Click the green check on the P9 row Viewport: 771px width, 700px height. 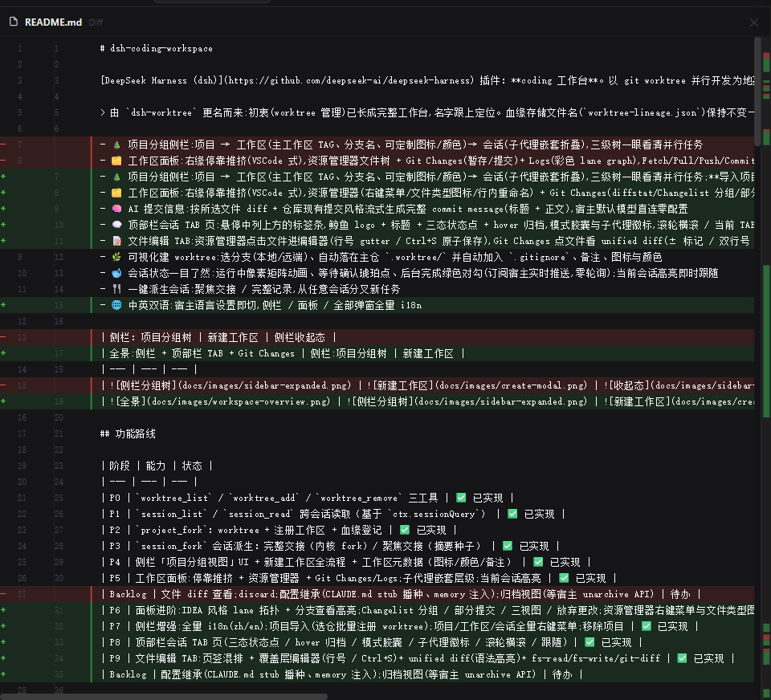pos(682,659)
